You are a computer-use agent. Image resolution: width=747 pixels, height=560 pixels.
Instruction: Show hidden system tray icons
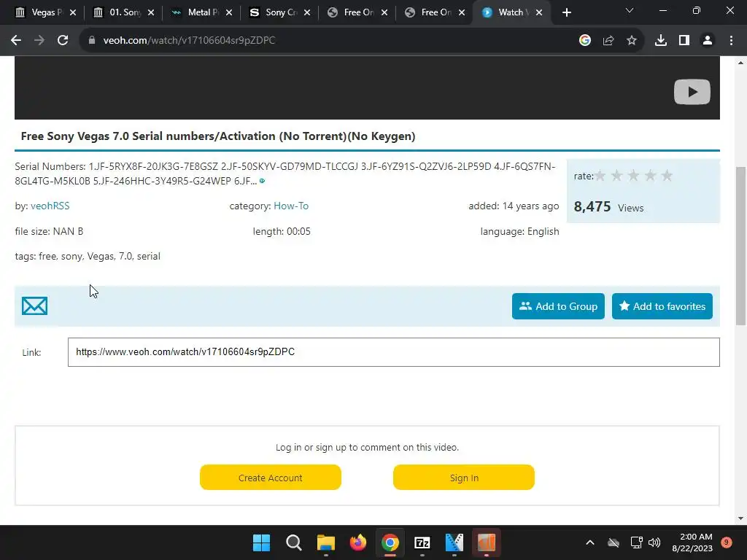point(589,542)
